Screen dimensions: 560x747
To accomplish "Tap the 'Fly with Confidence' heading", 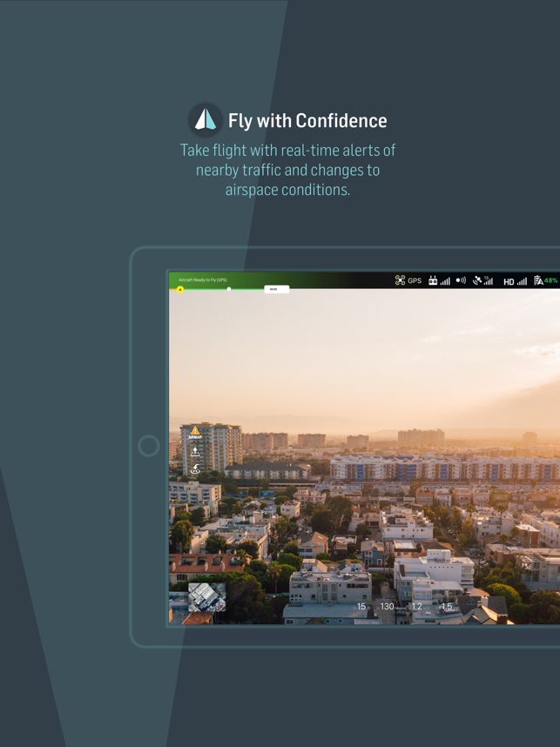I will coord(307,120).
